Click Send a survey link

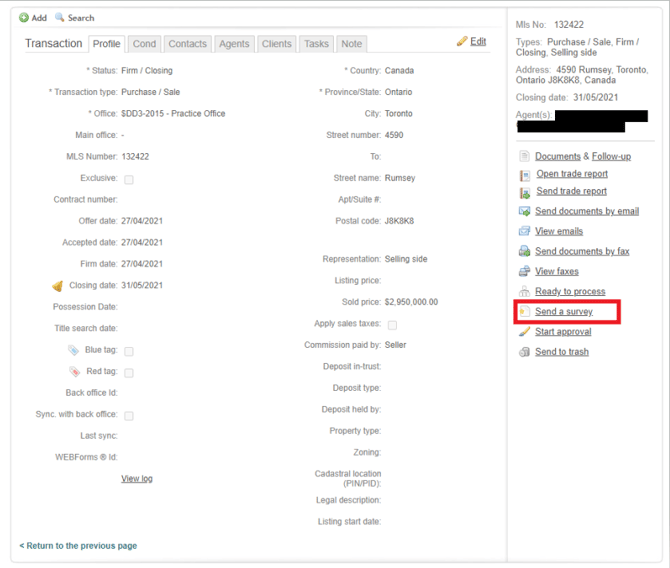564,312
